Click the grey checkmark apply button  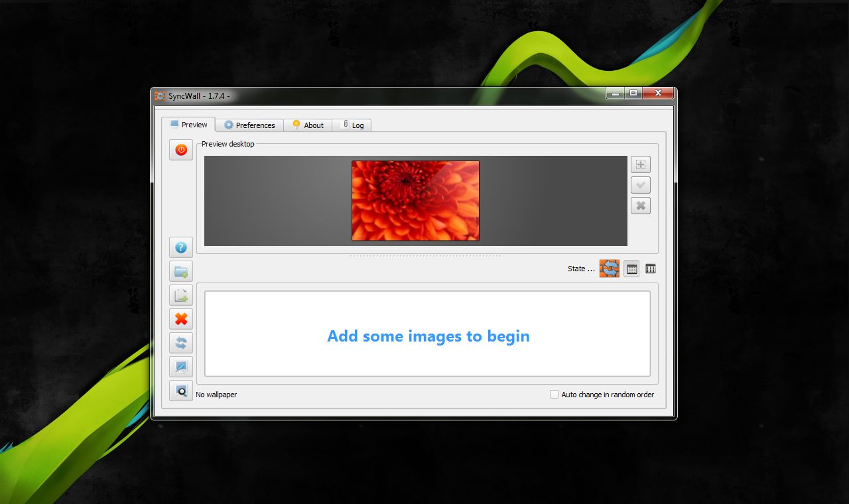(641, 185)
